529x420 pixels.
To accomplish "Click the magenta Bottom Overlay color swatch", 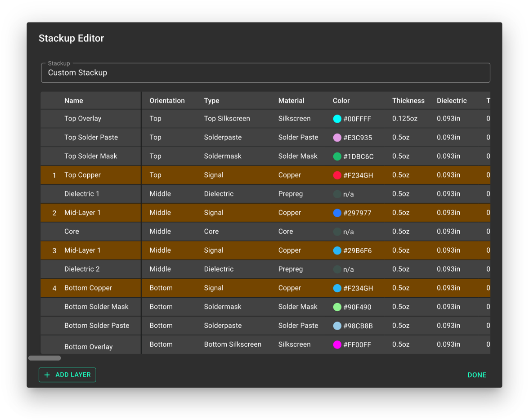I will point(337,345).
